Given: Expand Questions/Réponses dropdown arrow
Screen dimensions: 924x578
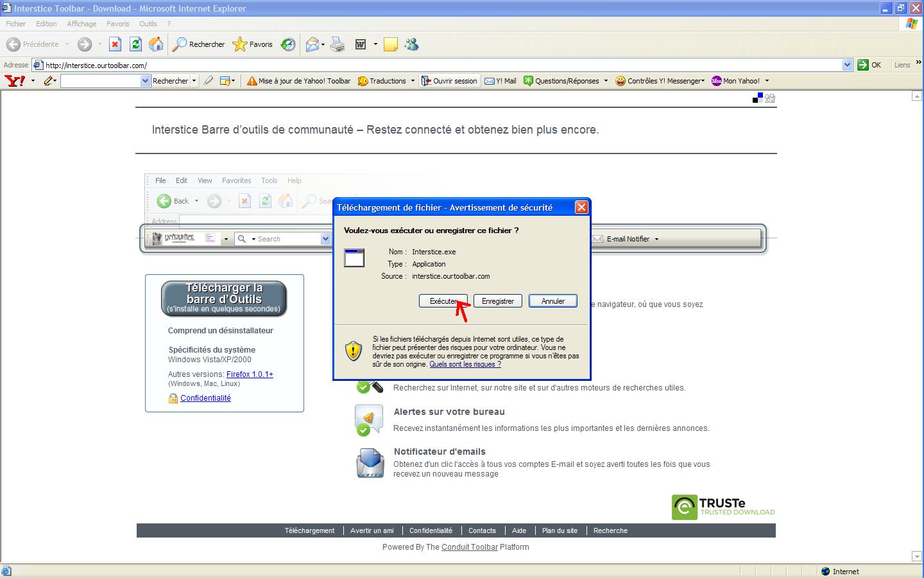Looking at the screenshot, I should pos(606,81).
